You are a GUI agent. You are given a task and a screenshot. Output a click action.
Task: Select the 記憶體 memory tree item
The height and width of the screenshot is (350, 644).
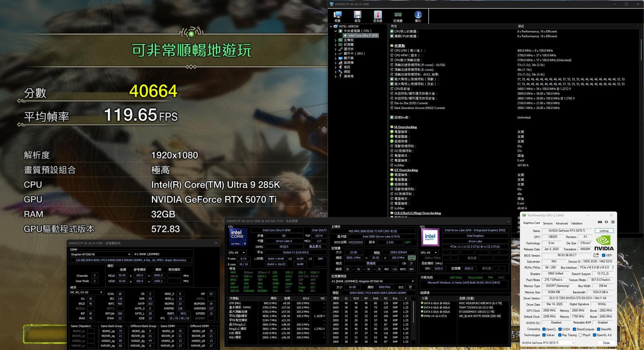(x=348, y=45)
